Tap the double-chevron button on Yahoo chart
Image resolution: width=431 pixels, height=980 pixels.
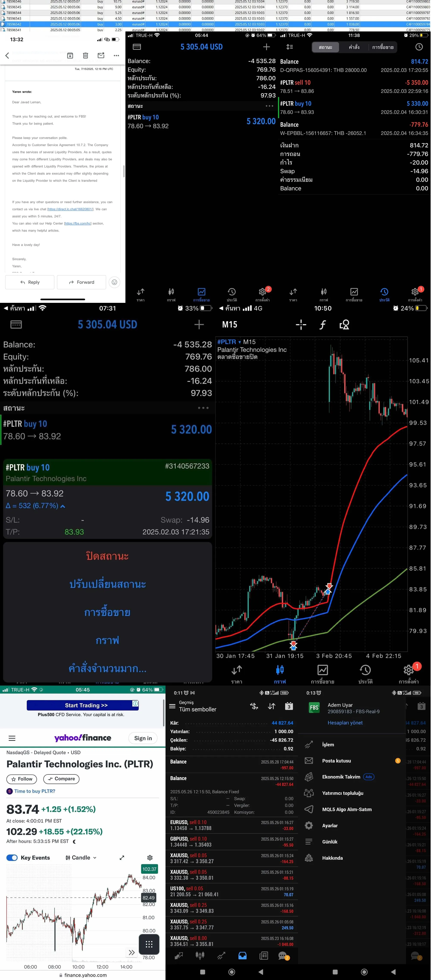[131, 953]
